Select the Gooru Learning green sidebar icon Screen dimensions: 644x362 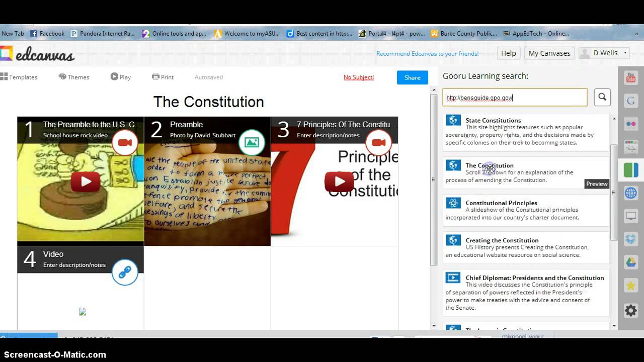pyautogui.click(x=631, y=169)
